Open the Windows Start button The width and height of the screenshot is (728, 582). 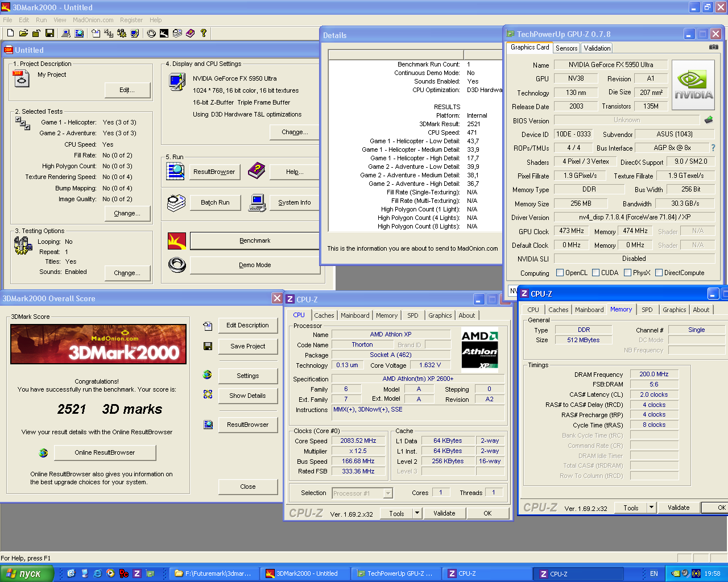[27, 573]
